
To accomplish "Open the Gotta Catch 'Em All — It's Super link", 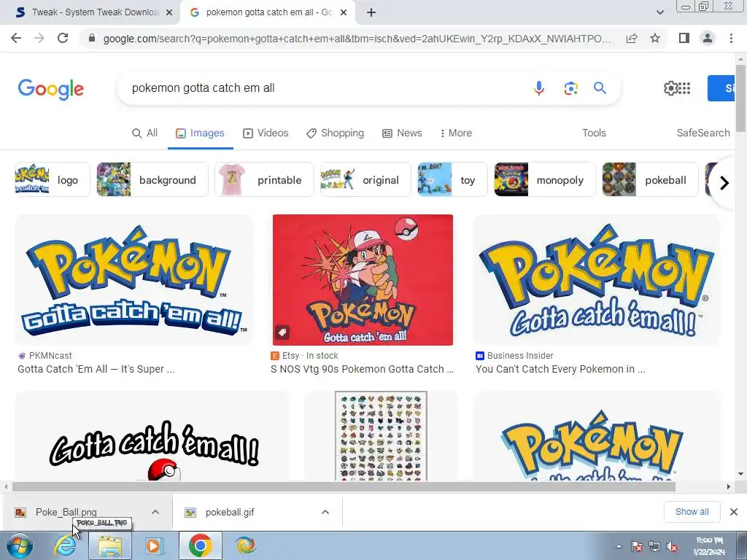I will (96, 369).
